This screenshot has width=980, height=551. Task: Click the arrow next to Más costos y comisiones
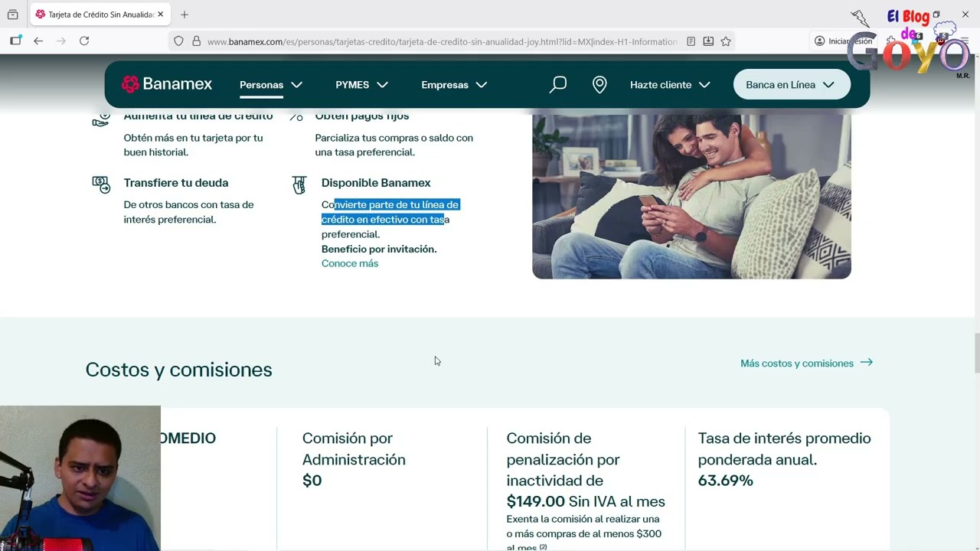pyautogui.click(x=866, y=363)
